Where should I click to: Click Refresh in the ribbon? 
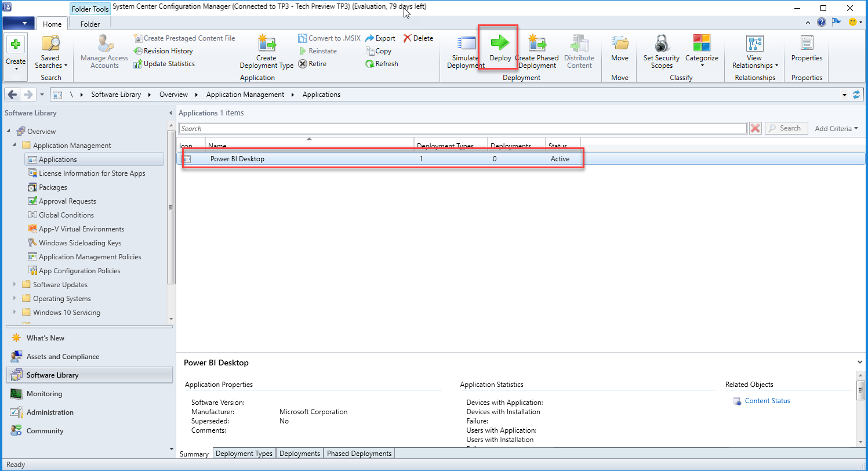[x=382, y=64]
